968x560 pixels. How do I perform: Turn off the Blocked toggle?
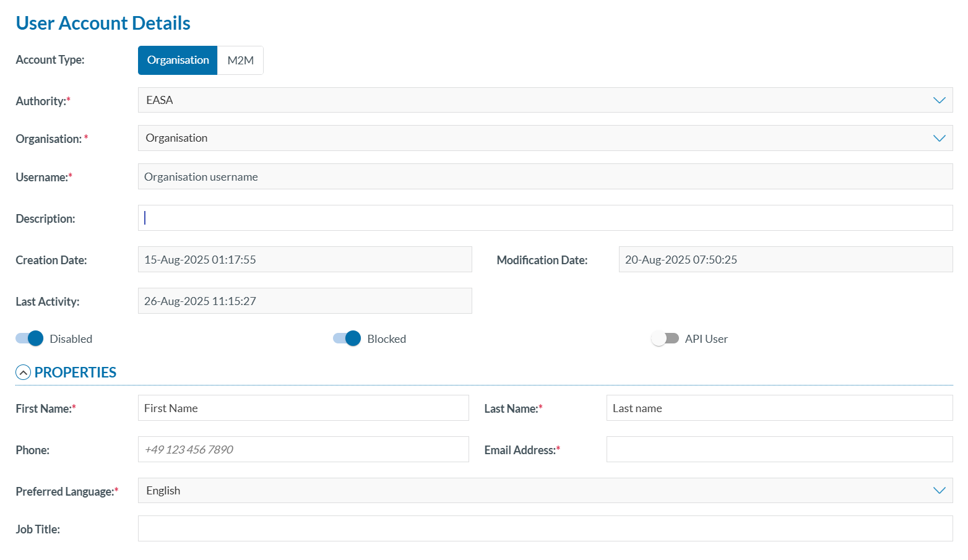point(347,338)
